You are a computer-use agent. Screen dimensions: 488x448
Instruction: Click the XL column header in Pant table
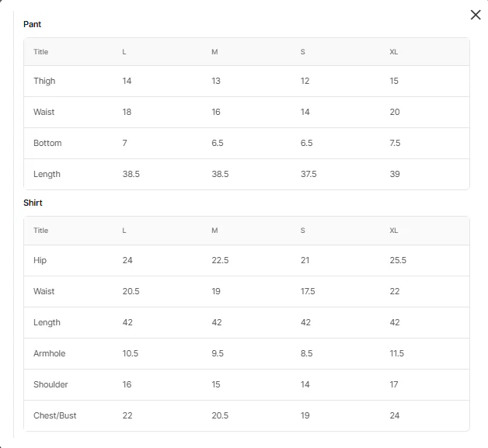click(394, 52)
